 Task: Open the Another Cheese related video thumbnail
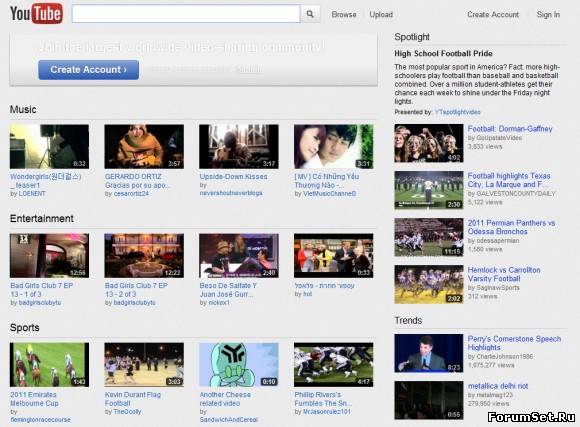point(239,365)
